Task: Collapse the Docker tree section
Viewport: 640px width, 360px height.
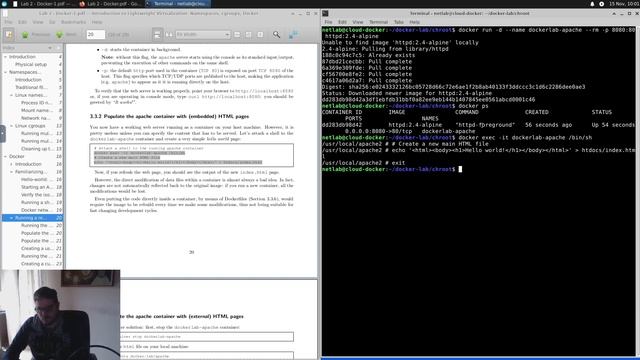Action: (x=6, y=156)
